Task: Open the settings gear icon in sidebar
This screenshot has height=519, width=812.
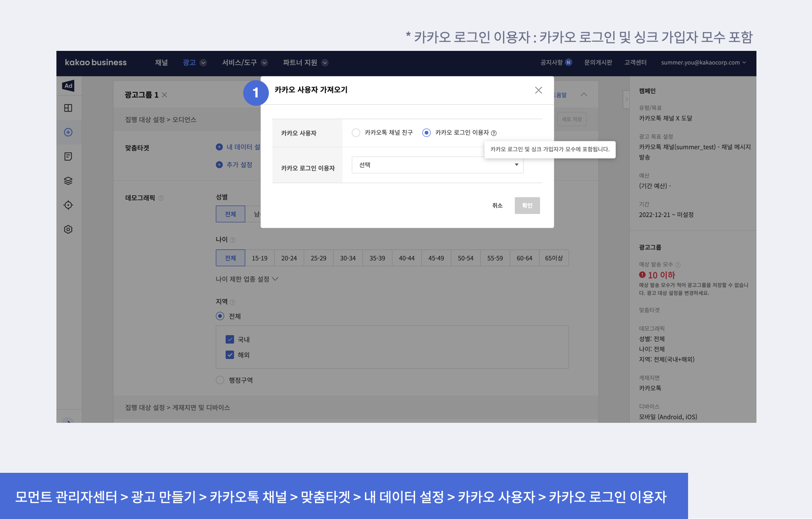Action: point(68,230)
